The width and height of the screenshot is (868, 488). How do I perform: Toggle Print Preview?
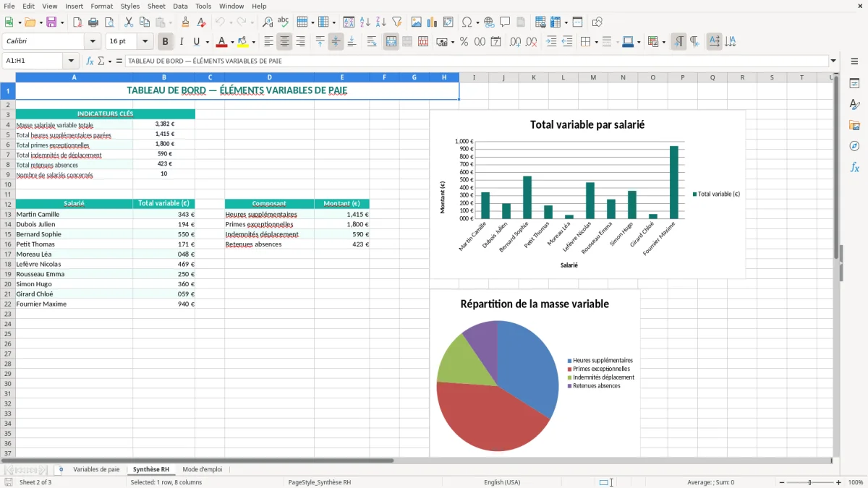[109, 22]
